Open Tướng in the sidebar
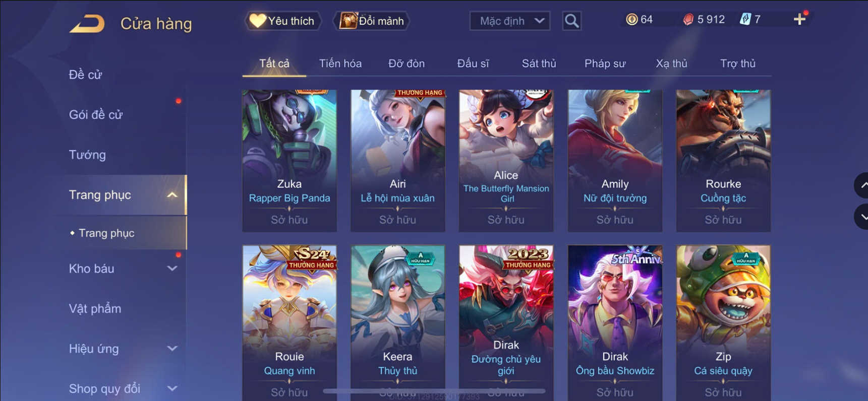Viewport: 868px width, 401px height. [x=87, y=155]
